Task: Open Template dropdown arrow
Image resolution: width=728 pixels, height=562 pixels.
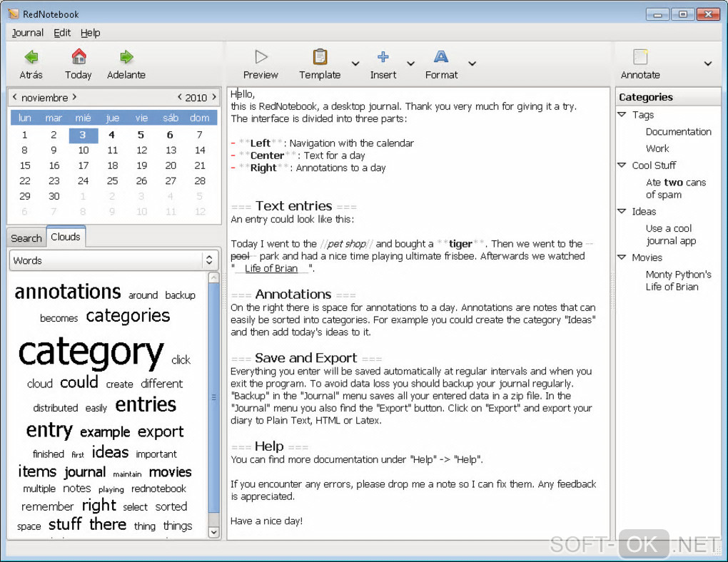Action: pyautogui.click(x=355, y=63)
